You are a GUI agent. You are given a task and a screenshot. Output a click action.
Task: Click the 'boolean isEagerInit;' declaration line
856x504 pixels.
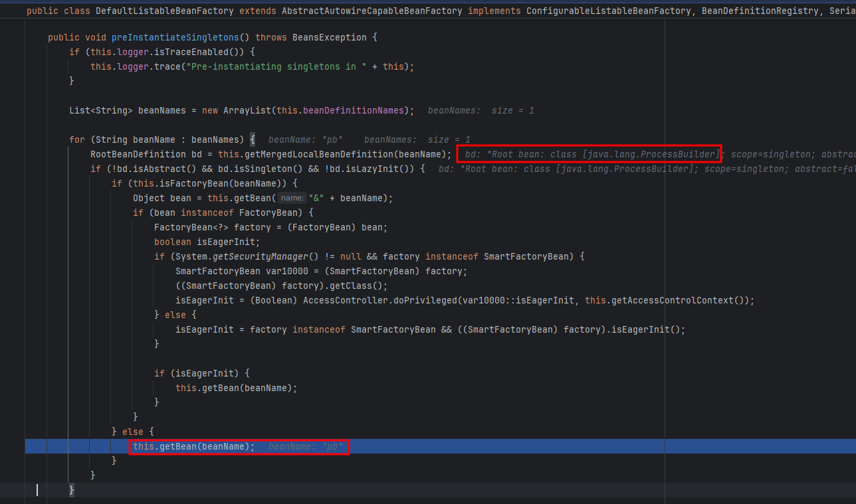pos(207,242)
